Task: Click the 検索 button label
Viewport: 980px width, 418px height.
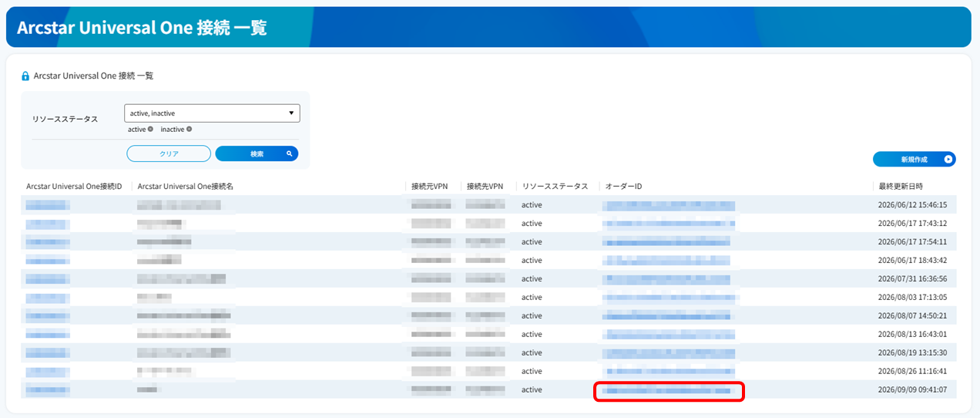Action: click(x=257, y=153)
